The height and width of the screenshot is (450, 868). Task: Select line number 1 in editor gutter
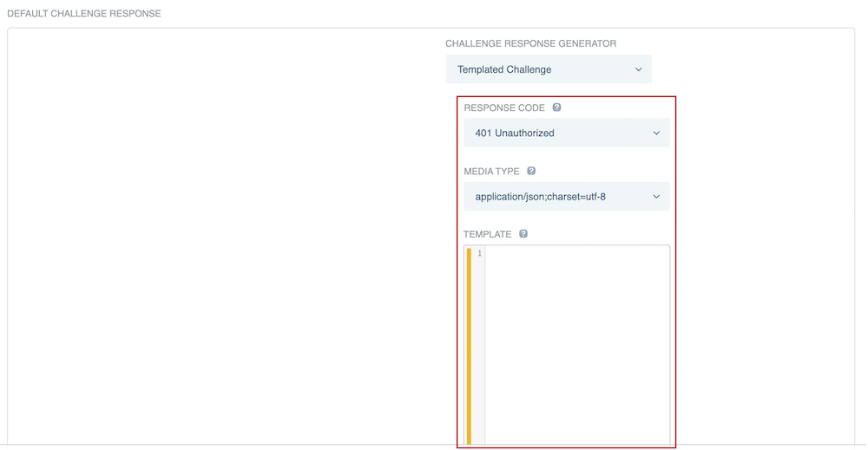479,253
